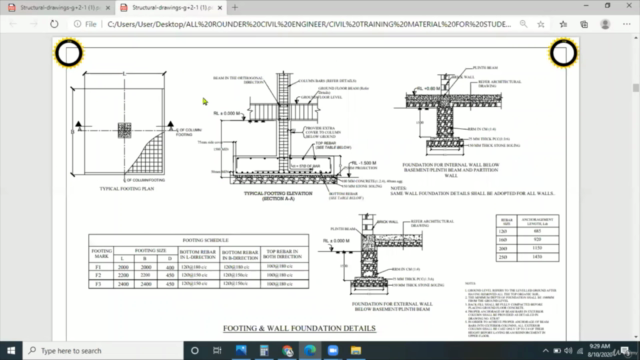Image resolution: width=640 pixels, height=360 pixels.
Task: Click the 'FOOTING SCHEDULE' table heading
Action: pos(205,240)
